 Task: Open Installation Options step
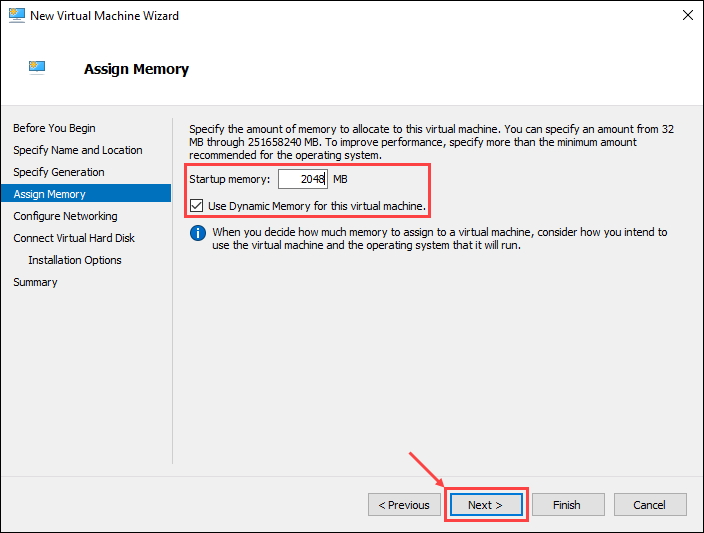(75, 260)
